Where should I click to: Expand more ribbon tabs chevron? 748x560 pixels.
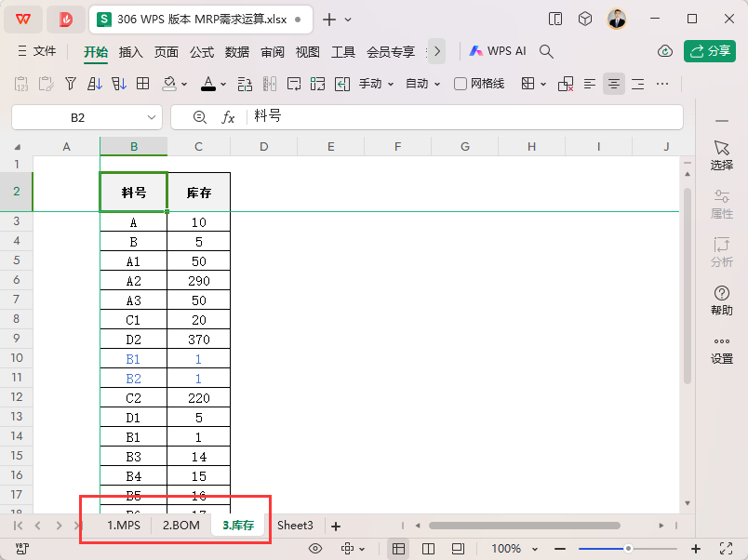(437, 51)
